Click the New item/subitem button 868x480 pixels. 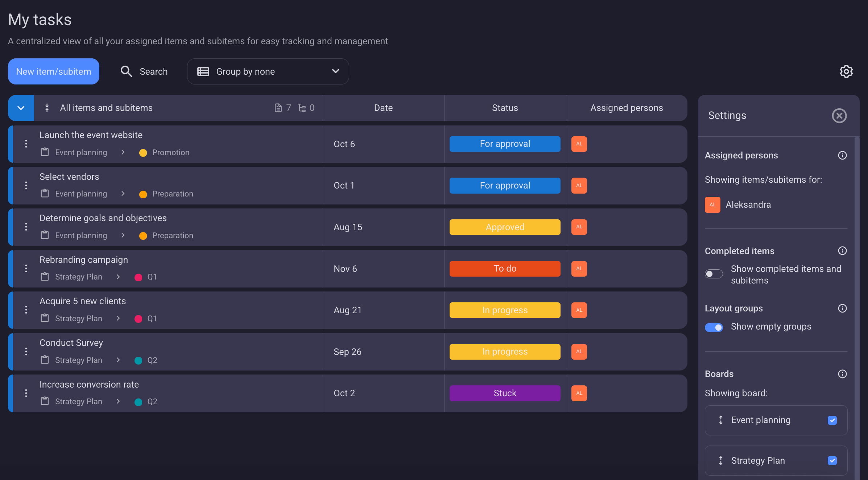point(54,71)
